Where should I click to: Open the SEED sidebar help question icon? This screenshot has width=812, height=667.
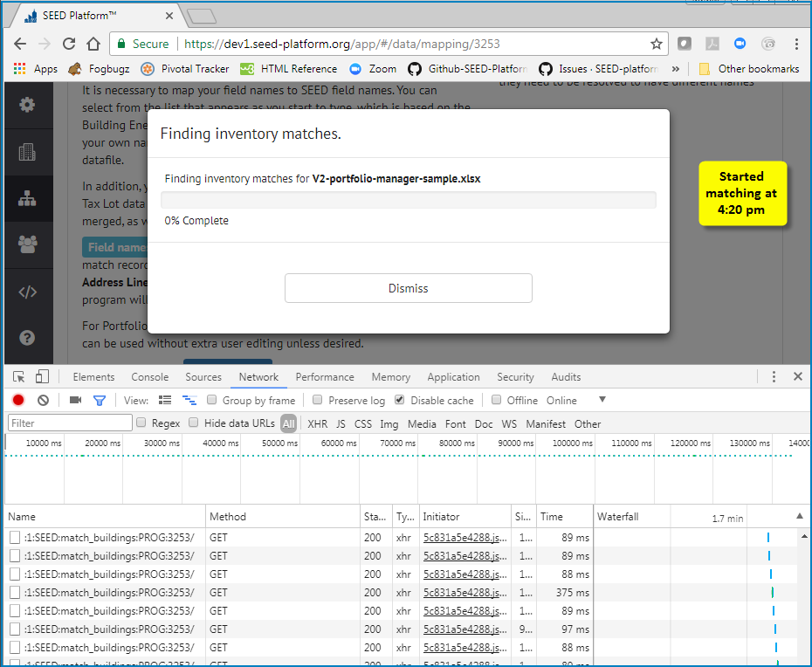click(x=27, y=338)
